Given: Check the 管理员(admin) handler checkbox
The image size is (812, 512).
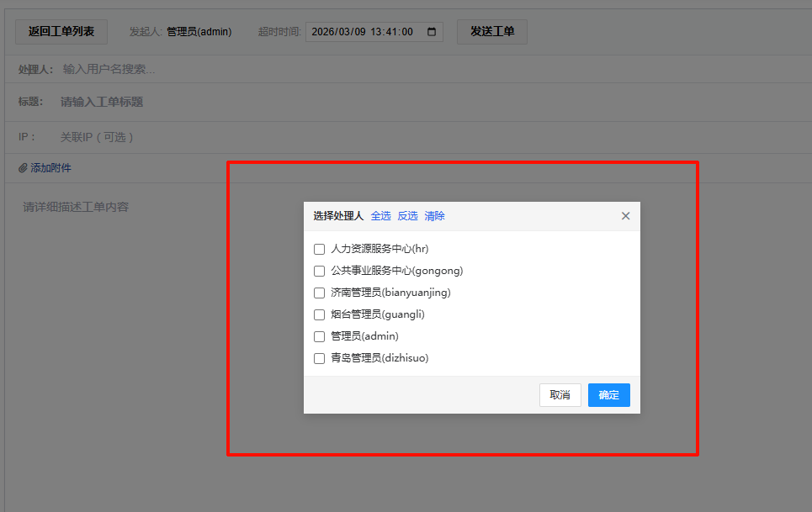Looking at the screenshot, I should click(x=319, y=336).
